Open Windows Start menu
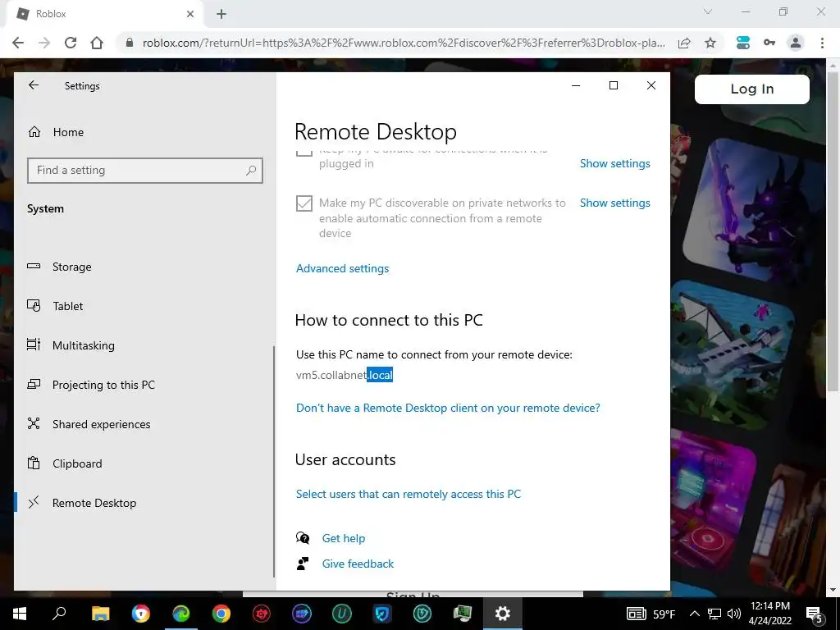Viewport: 840px width, 630px height. 20,614
